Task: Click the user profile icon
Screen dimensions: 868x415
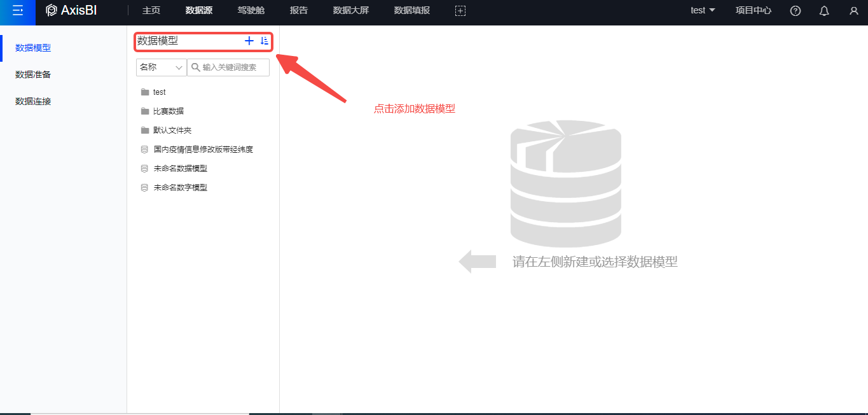Action: coord(853,11)
